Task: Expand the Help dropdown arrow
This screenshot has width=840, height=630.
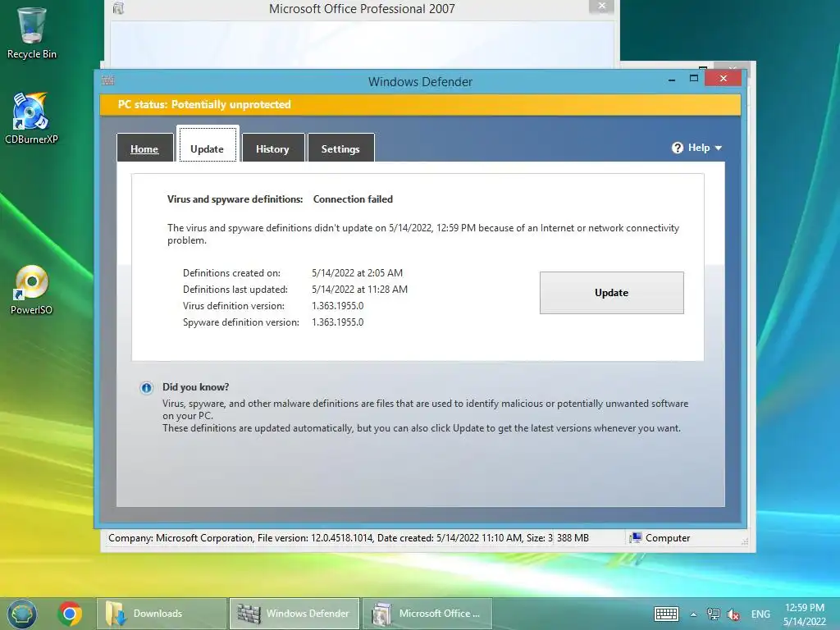Action: coord(719,148)
